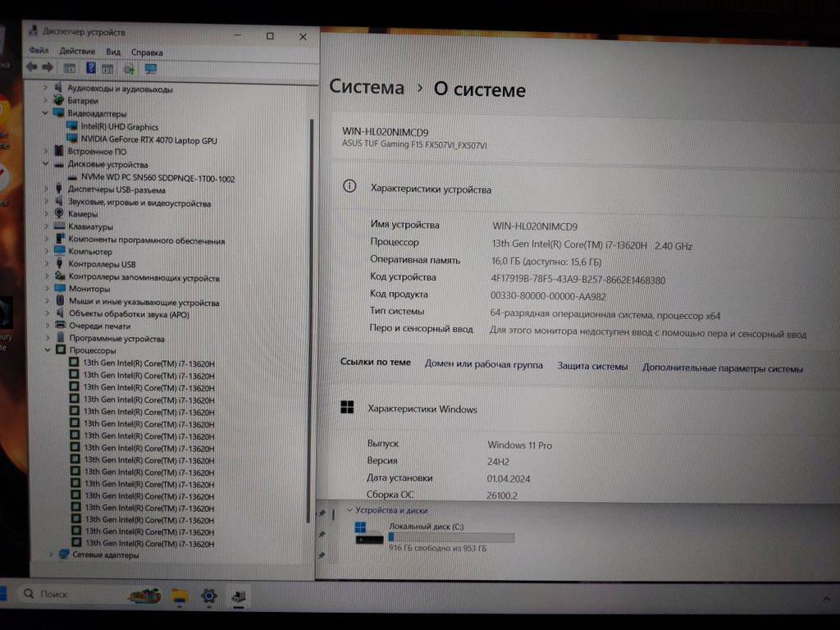Expand the Сетевые адаптеры tree node
Screen dimensions: 840x630
pos(51,555)
